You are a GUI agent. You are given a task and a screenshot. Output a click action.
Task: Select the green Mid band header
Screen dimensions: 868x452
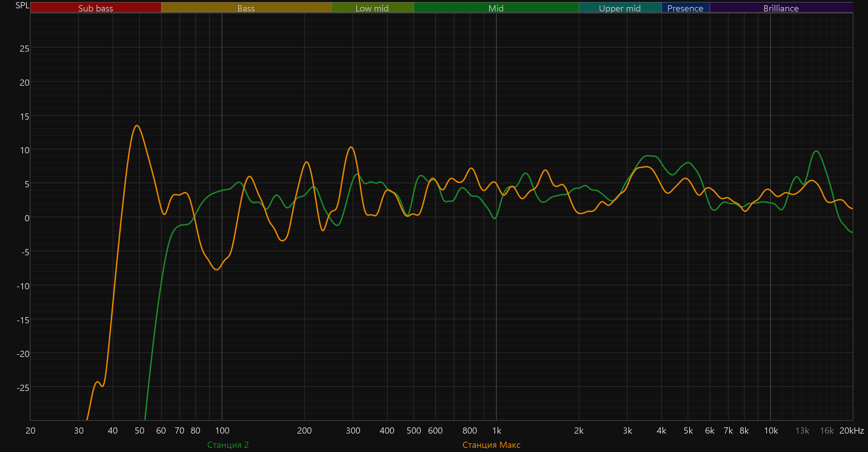click(496, 8)
